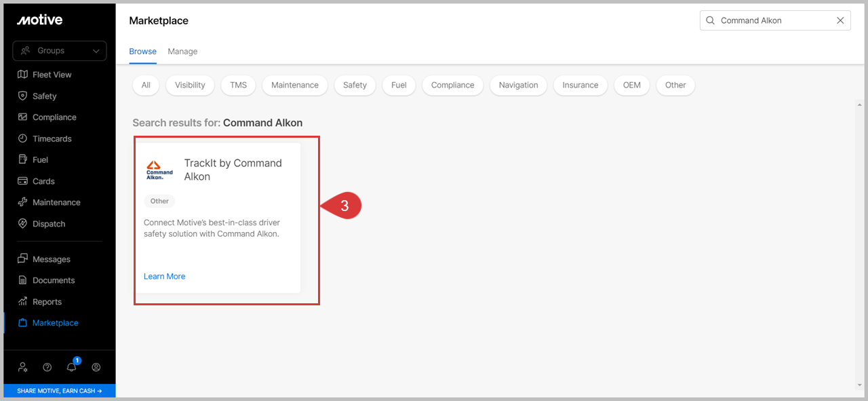Click the Share Motive, Earn Cash banner

pos(60,391)
